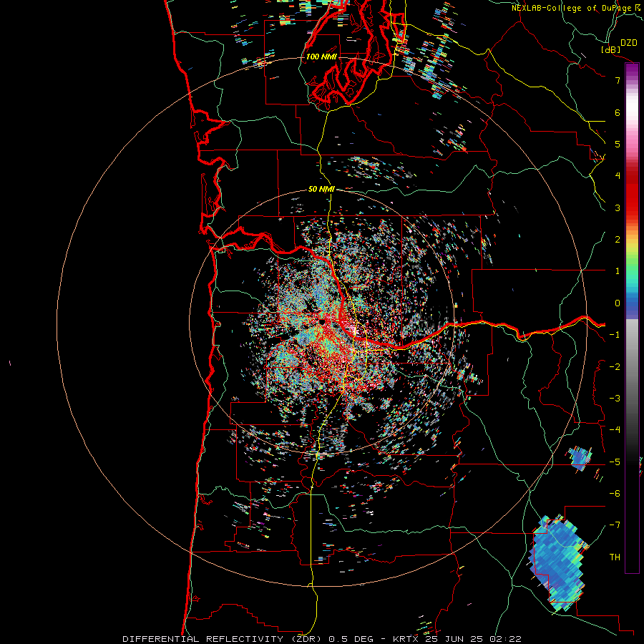Click the small blue echo patch above the blob
Screen dimensions: 644x644
click(x=580, y=459)
